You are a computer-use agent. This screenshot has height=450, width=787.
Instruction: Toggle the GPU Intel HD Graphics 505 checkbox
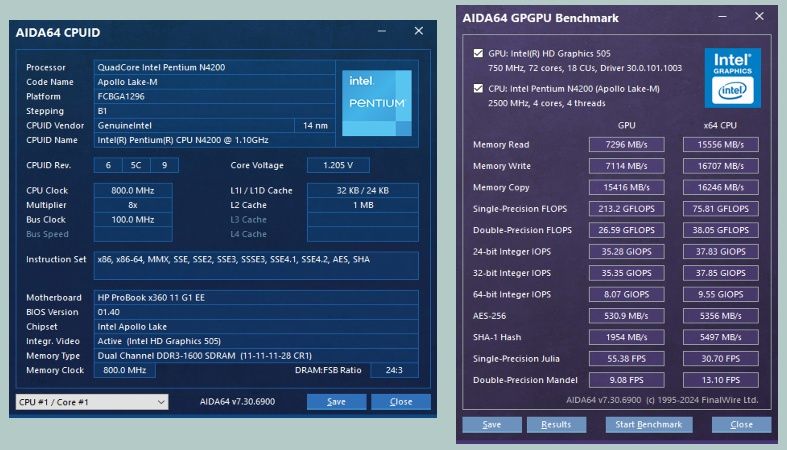click(x=478, y=53)
